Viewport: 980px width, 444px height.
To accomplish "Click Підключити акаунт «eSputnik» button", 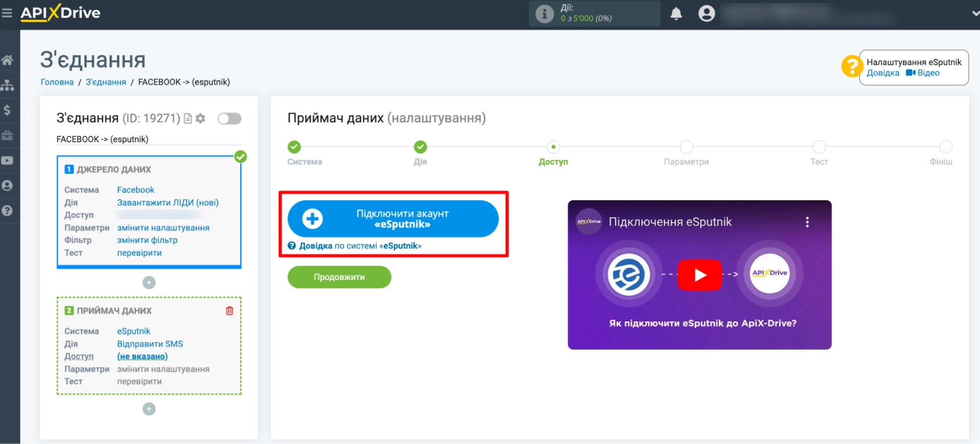I will click(393, 219).
